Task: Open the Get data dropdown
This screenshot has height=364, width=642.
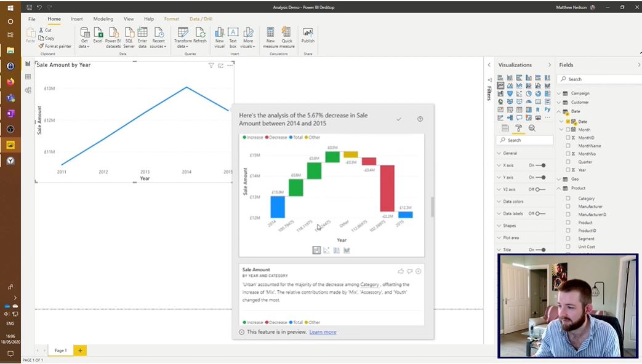Action: (x=84, y=37)
